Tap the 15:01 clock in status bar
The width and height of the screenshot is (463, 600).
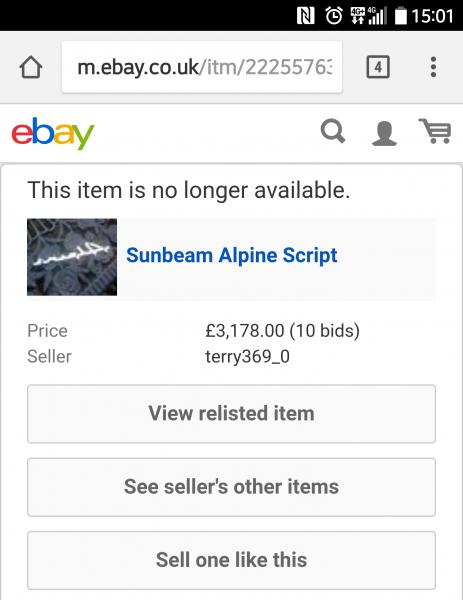[432, 16]
